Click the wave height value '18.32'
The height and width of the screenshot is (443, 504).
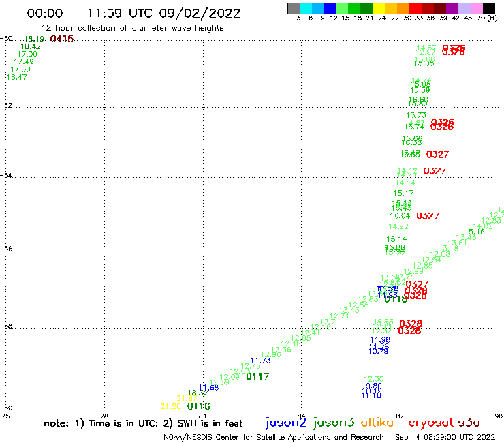point(198,393)
